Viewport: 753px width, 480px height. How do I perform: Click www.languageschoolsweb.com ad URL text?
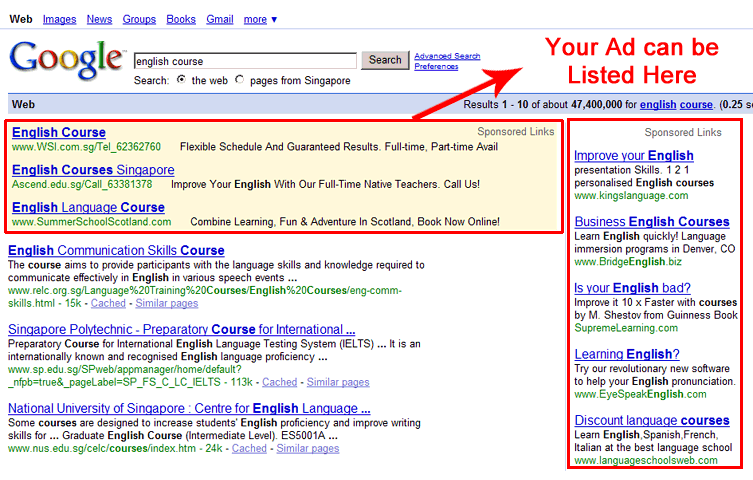tap(646, 461)
